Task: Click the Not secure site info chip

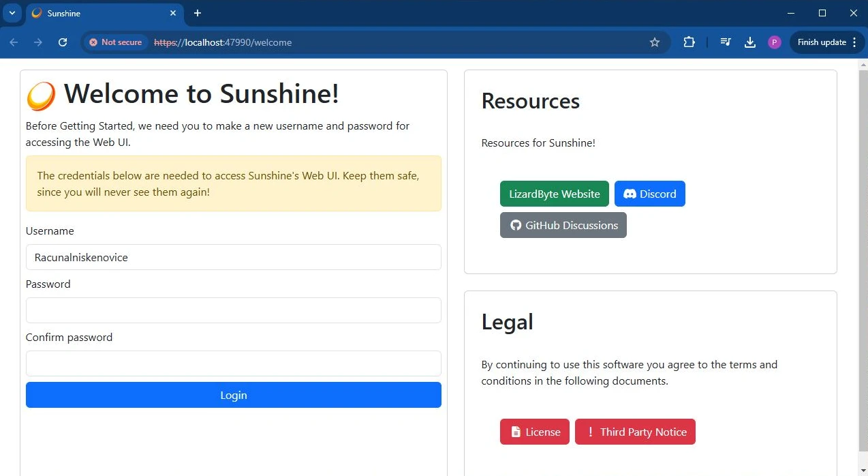Action: (x=116, y=42)
